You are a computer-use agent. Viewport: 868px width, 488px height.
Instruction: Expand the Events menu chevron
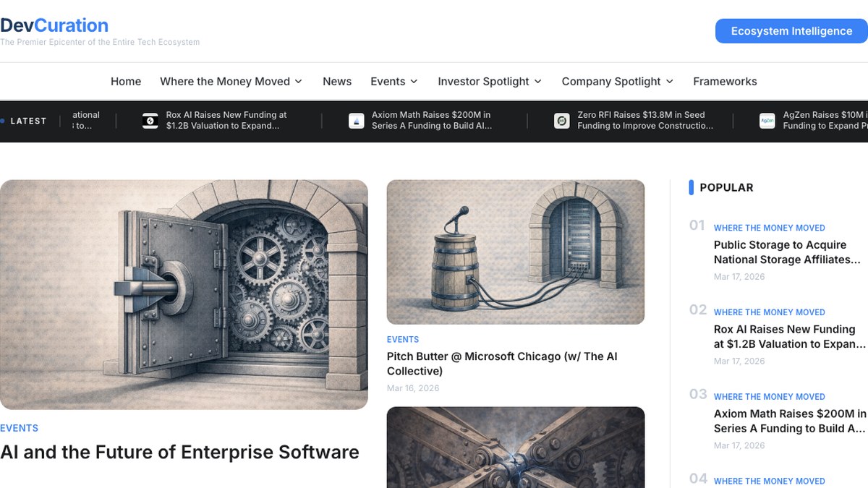tap(414, 82)
